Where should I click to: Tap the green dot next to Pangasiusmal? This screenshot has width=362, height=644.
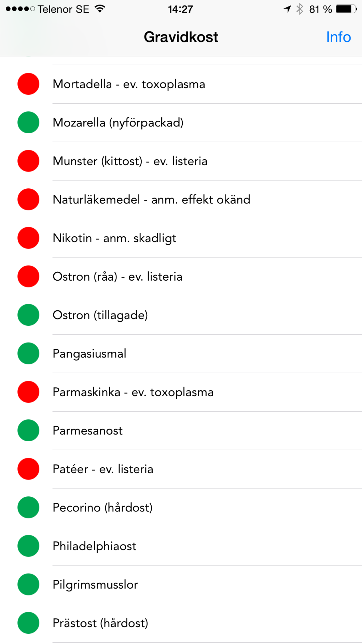pos(28,353)
